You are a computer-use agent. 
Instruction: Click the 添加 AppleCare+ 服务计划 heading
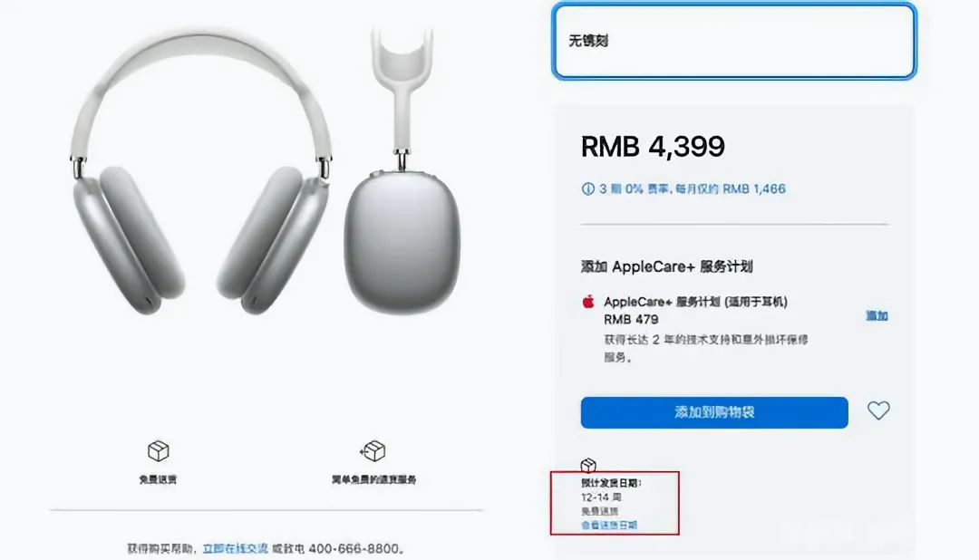point(666,266)
